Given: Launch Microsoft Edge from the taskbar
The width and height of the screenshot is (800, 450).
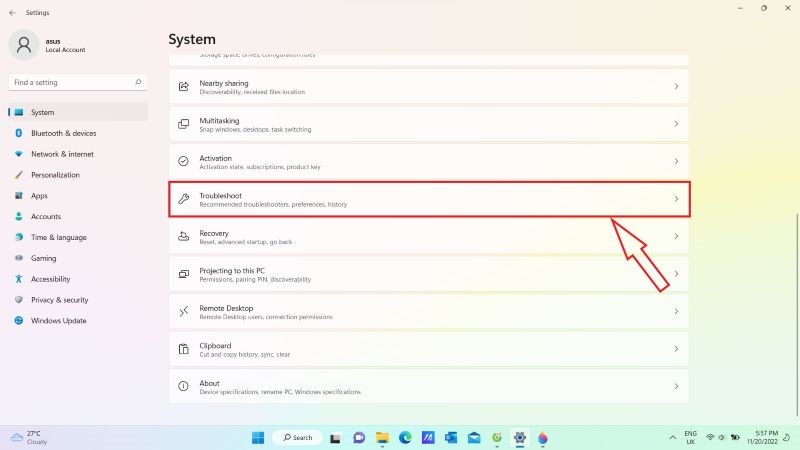Looking at the screenshot, I should pyautogui.click(x=405, y=438).
